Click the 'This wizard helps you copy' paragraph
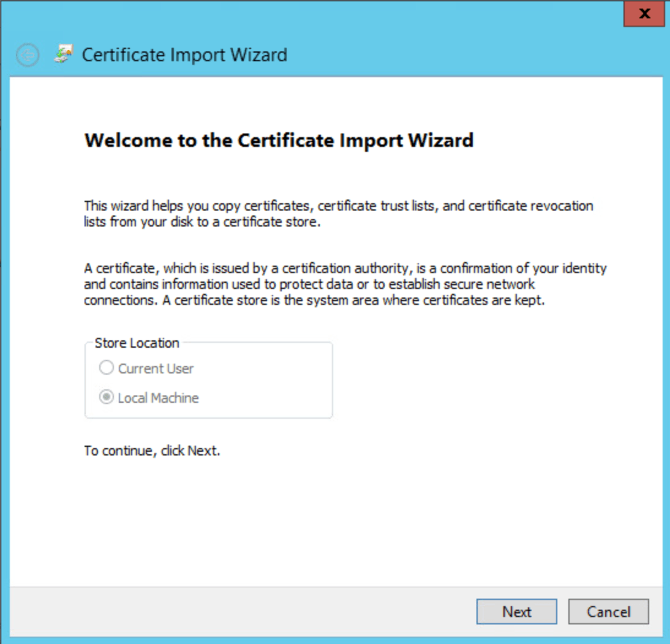Viewport: 670px width, 644px height. click(x=338, y=214)
